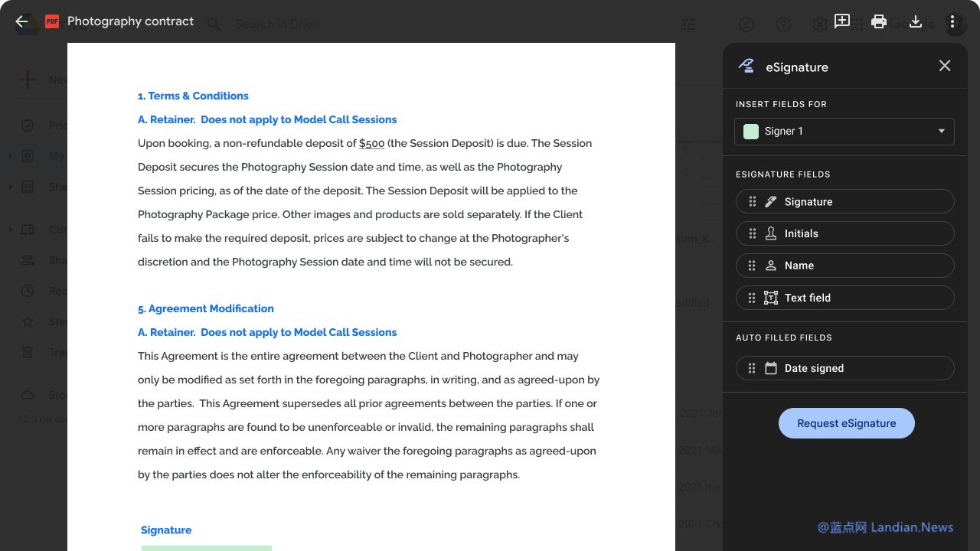Click drag handle of the Name field
The height and width of the screenshot is (551, 980).
click(753, 266)
